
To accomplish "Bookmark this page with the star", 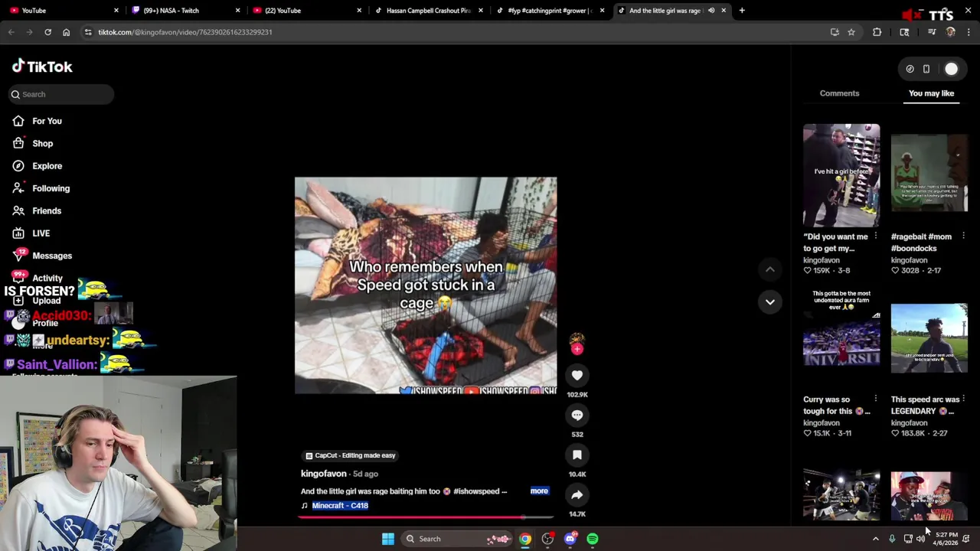I will tap(851, 32).
